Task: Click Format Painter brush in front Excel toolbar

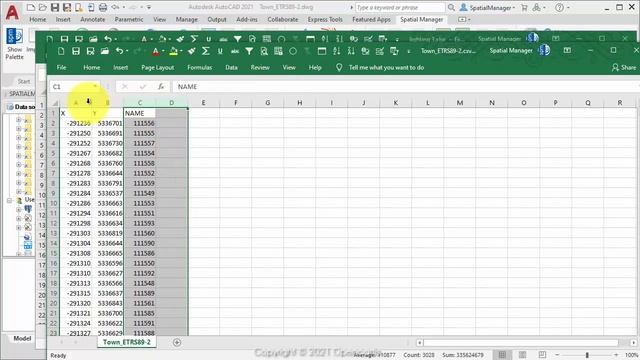Action: click(191, 51)
